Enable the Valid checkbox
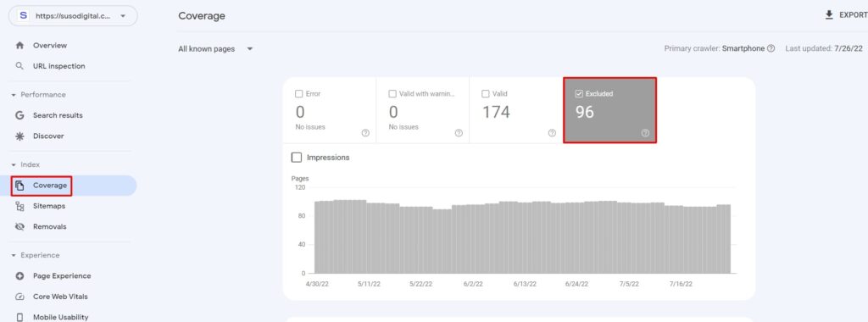 point(486,93)
